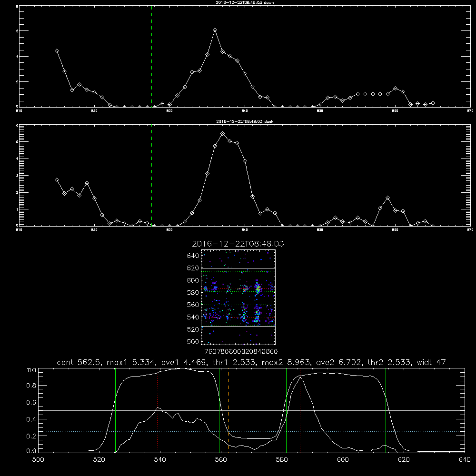Click the timestamp title above the spectral image
The image size is (476, 476).
[x=238, y=244]
